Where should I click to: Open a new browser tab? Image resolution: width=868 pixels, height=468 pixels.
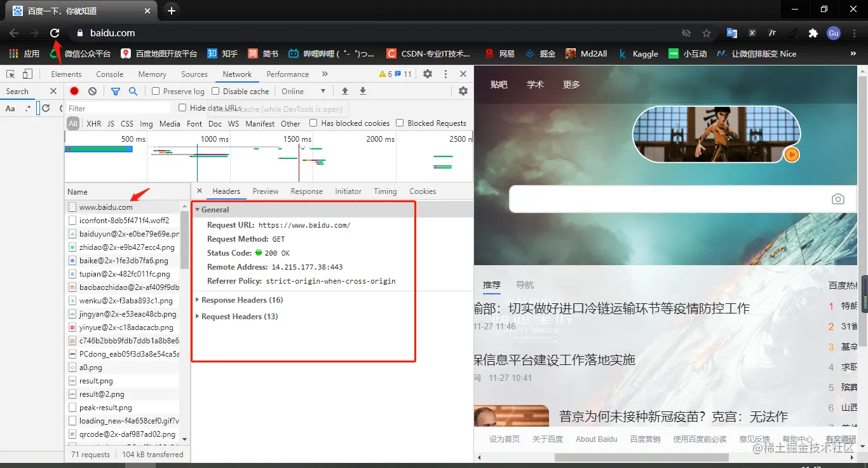tap(172, 10)
